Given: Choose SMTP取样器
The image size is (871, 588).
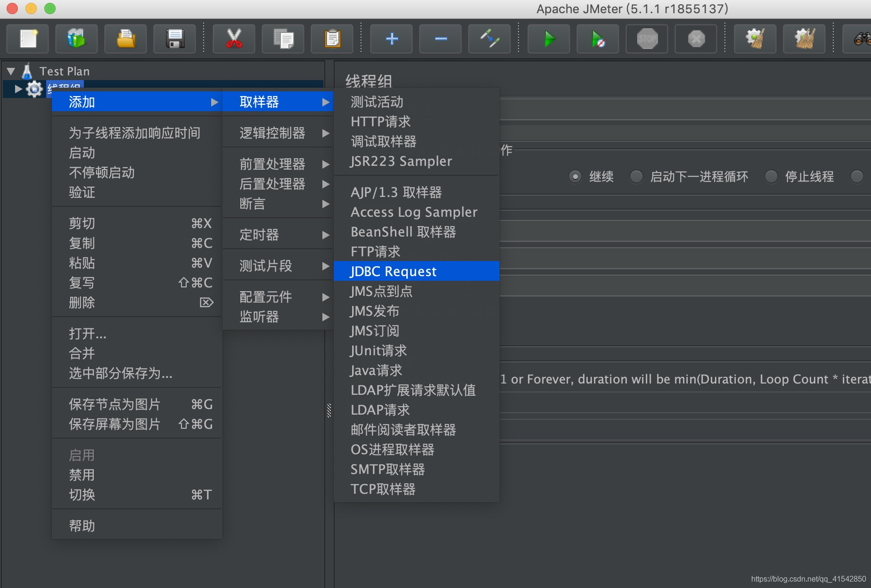Looking at the screenshot, I should 417,469.
